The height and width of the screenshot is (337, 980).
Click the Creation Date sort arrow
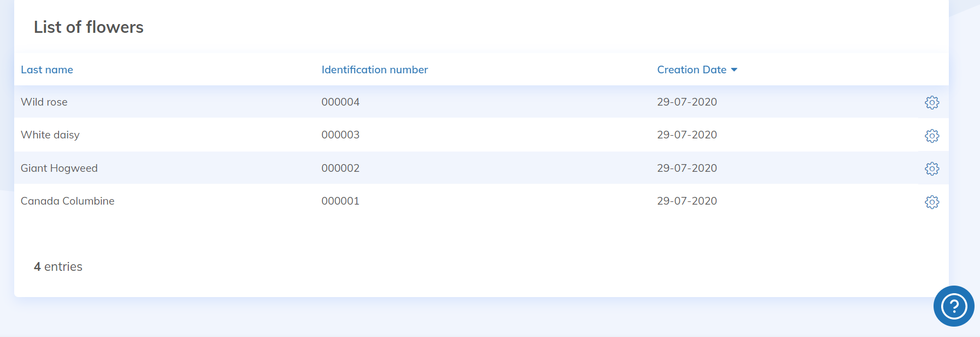coord(734,70)
